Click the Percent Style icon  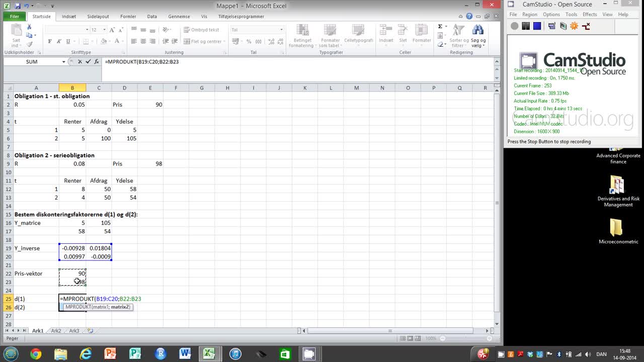tap(249, 41)
